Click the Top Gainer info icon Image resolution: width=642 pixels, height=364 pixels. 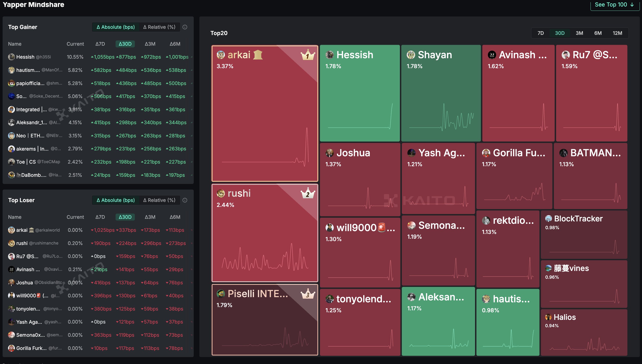click(185, 27)
